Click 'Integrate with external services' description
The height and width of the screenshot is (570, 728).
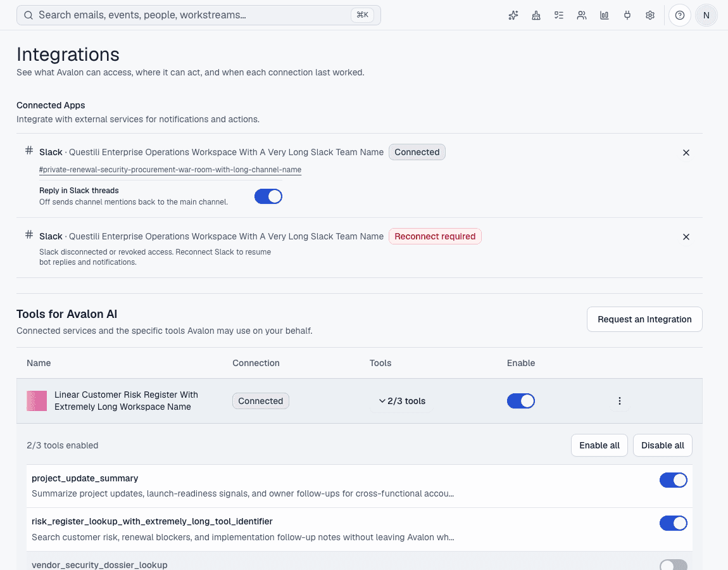[138, 120]
